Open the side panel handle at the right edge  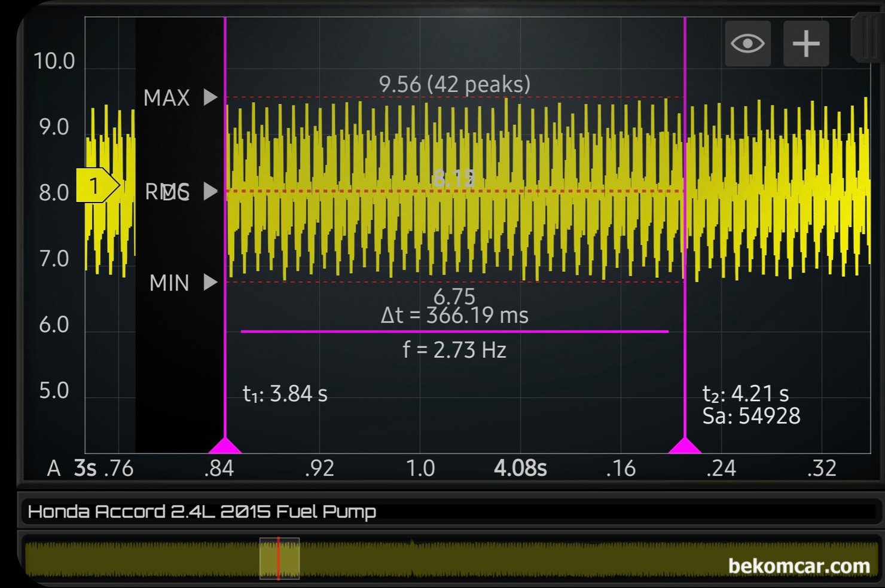[867, 39]
